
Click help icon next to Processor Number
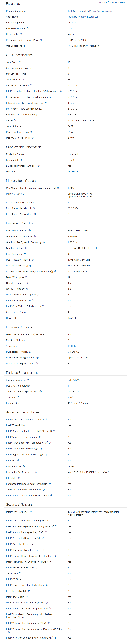[x=28, y=28]
